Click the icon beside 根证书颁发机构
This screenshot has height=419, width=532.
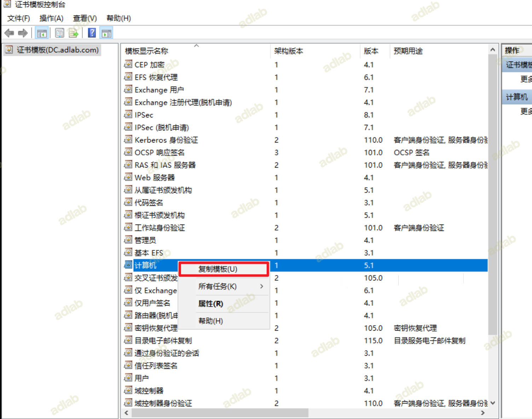pos(128,215)
